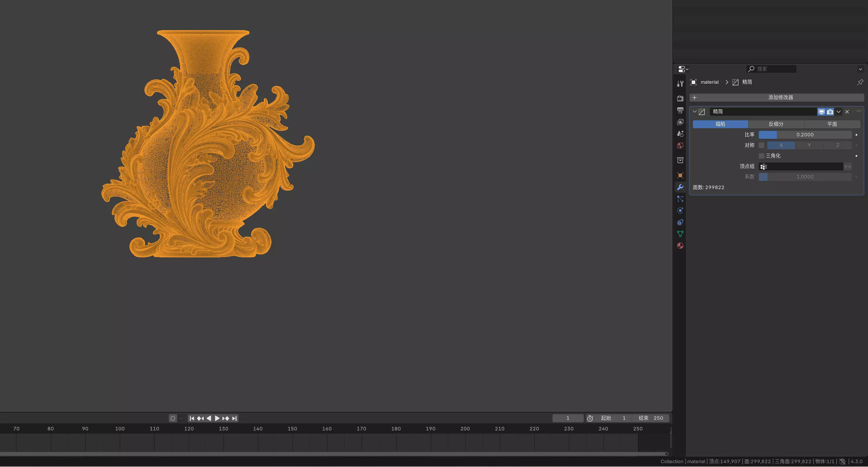Screen dimensions: 868x467
Task: Toggle modifier viewport display
Action: coord(821,112)
